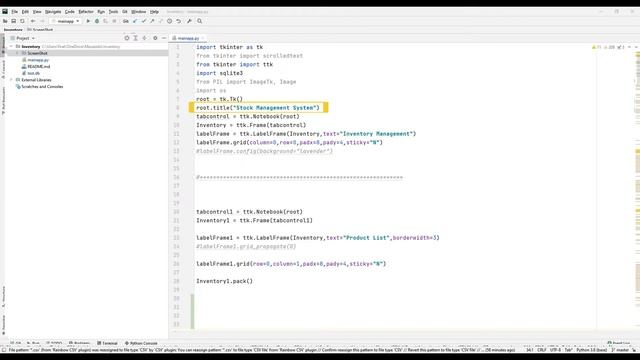640x360 pixels.
Task: Click the Reload from disk icon
Action: (x=22, y=21)
